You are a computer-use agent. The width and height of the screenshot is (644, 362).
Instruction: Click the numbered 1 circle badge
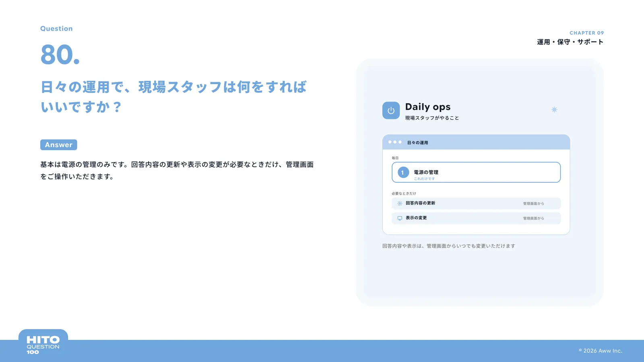click(403, 173)
